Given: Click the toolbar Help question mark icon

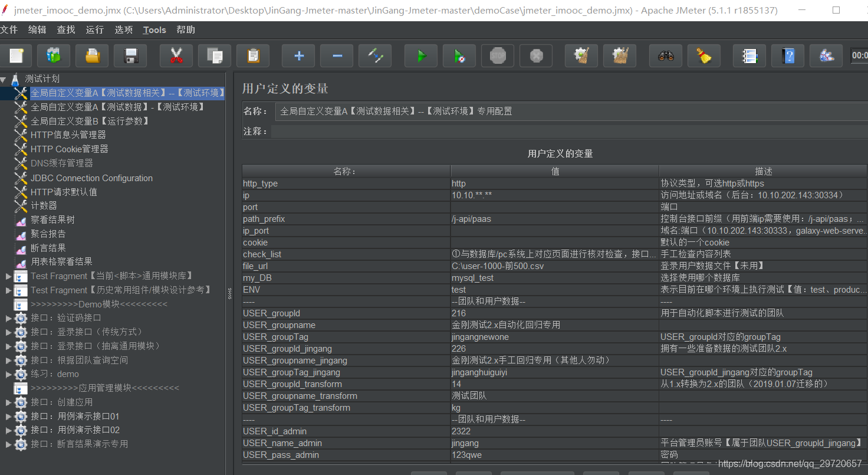Looking at the screenshot, I should (x=788, y=55).
